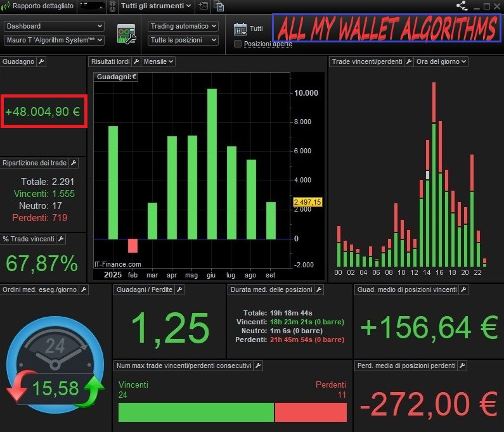Click wrench icon beside % Trade vincenti

[61, 239]
